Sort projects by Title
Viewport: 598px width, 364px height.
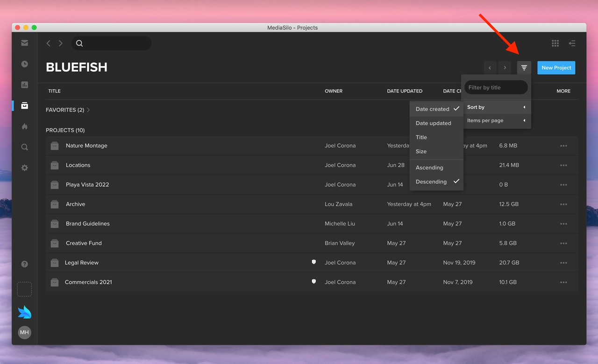click(x=436, y=137)
